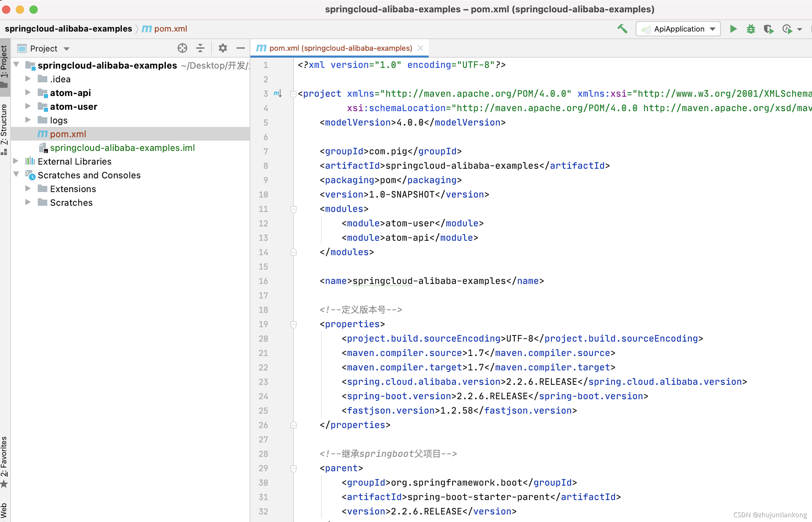Collapse the springcloud-alibaba-examples root node
This screenshot has height=522, width=812.
tap(16, 64)
